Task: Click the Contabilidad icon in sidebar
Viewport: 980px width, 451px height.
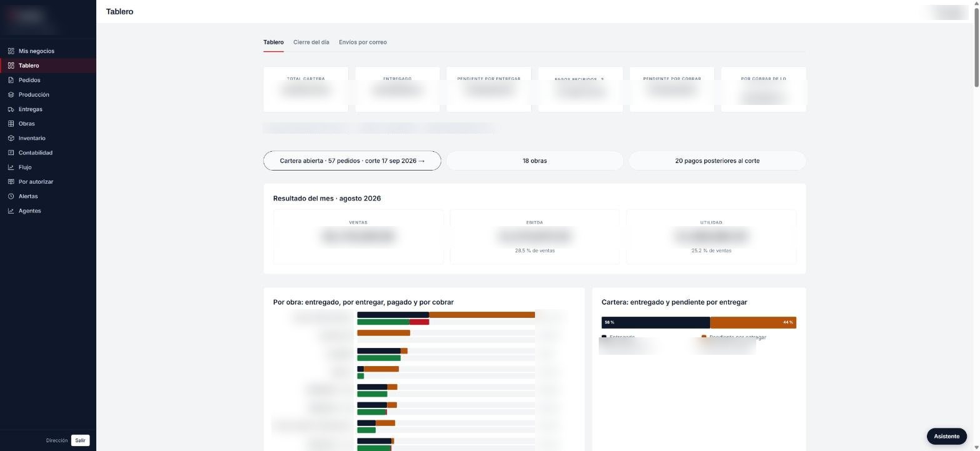Action: (11, 153)
